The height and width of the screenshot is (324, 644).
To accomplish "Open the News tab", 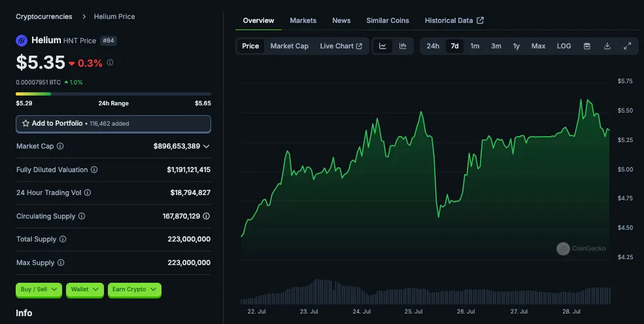I will 341,20.
